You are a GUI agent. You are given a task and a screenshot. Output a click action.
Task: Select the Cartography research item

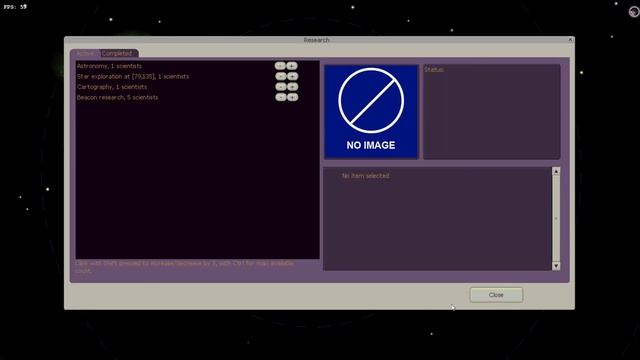[x=112, y=87]
